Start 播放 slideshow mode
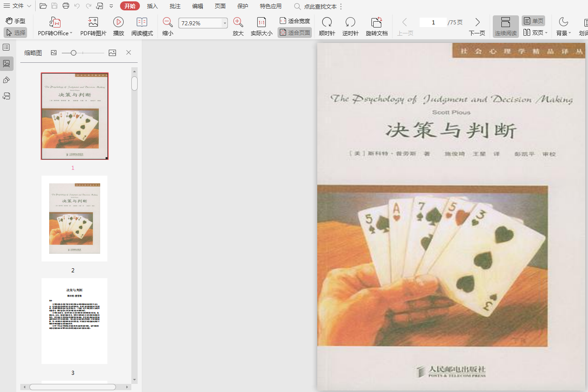 119,27
